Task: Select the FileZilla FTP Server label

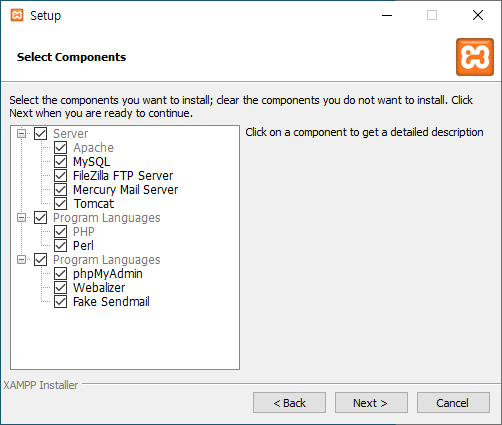Action: click(123, 176)
